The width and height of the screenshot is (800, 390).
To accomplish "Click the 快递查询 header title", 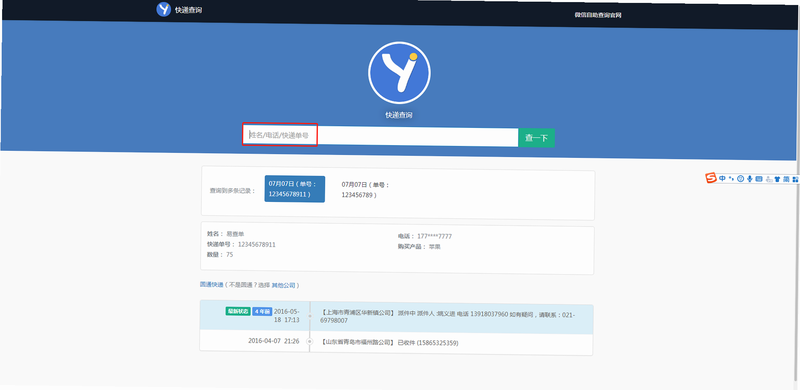I will 188,10.
